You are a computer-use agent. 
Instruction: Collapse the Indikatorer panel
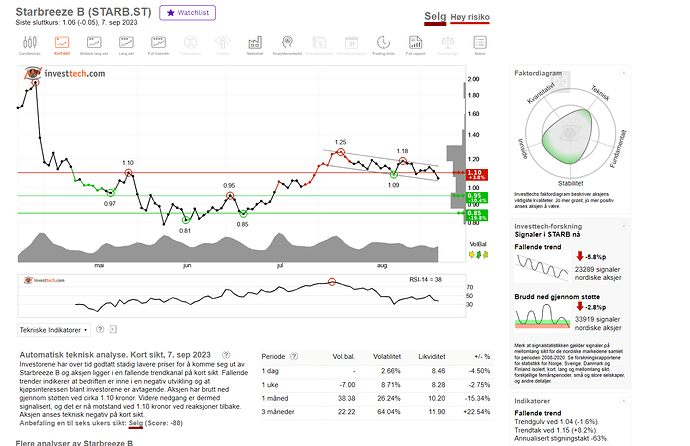click(624, 401)
